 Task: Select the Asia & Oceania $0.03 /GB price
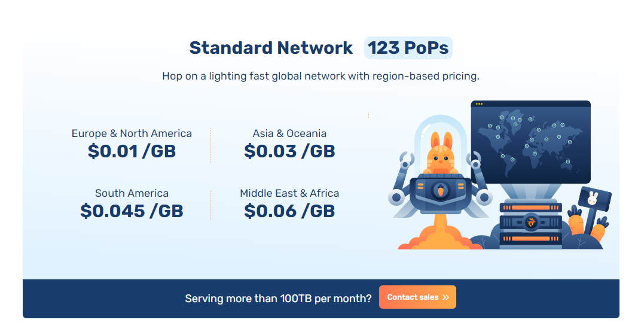click(289, 151)
